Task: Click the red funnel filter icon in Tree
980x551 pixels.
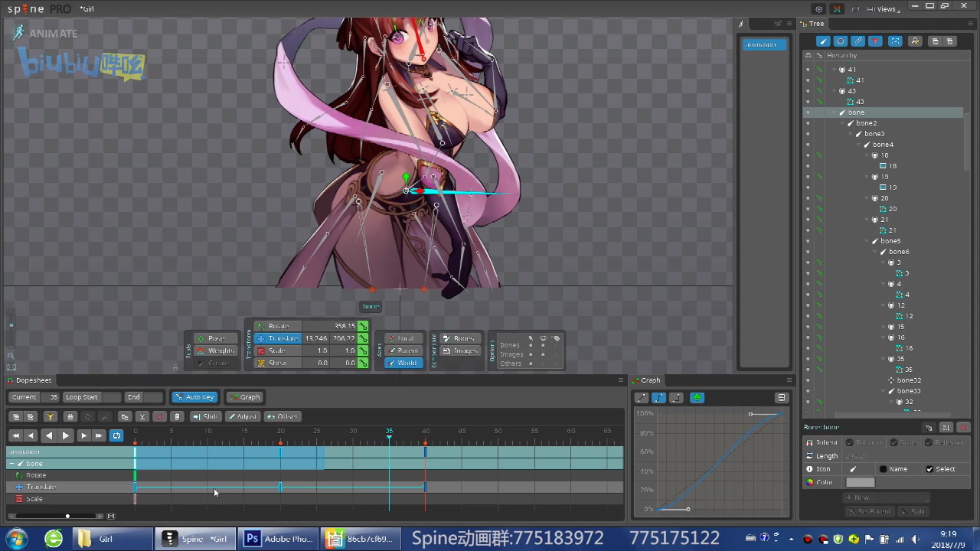Action: 875,41
